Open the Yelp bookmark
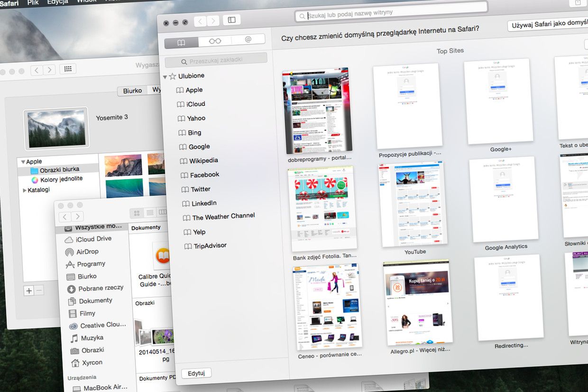Screen dimensions: 588x392 point(194,231)
